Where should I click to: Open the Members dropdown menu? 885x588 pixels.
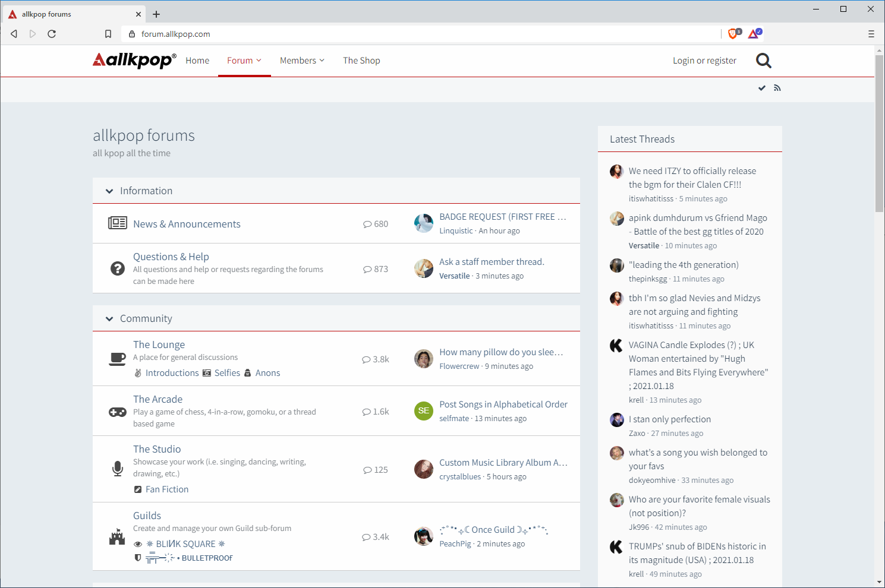click(302, 61)
